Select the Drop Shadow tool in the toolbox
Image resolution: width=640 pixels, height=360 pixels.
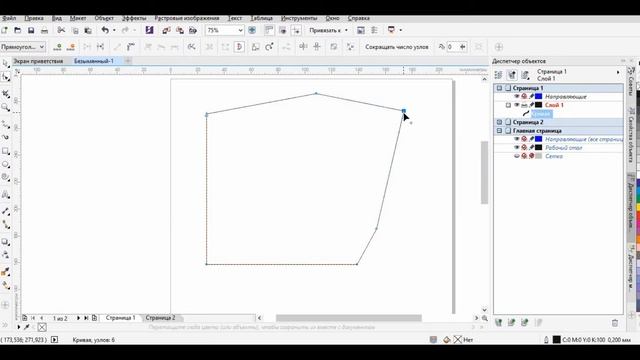[5, 242]
